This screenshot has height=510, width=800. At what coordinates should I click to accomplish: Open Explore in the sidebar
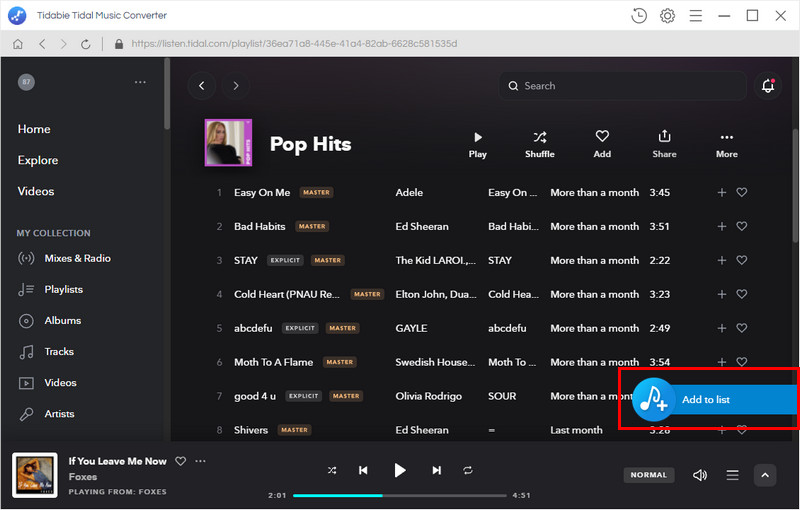pyautogui.click(x=38, y=160)
